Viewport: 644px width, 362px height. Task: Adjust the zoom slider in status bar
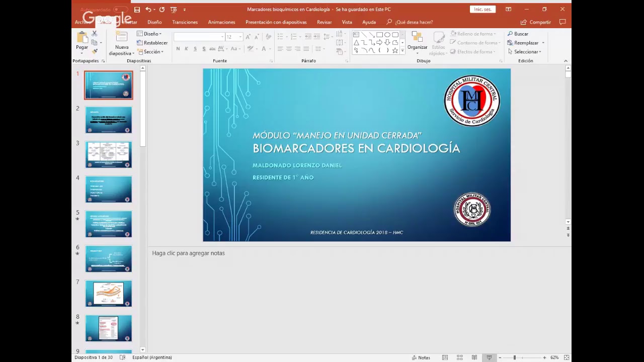pyautogui.click(x=514, y=357)
